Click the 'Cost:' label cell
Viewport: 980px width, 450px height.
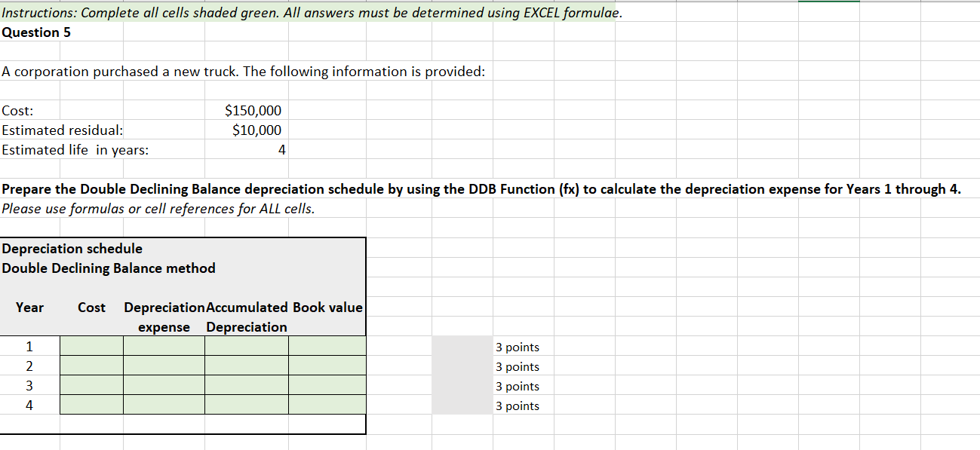point(18,111)
